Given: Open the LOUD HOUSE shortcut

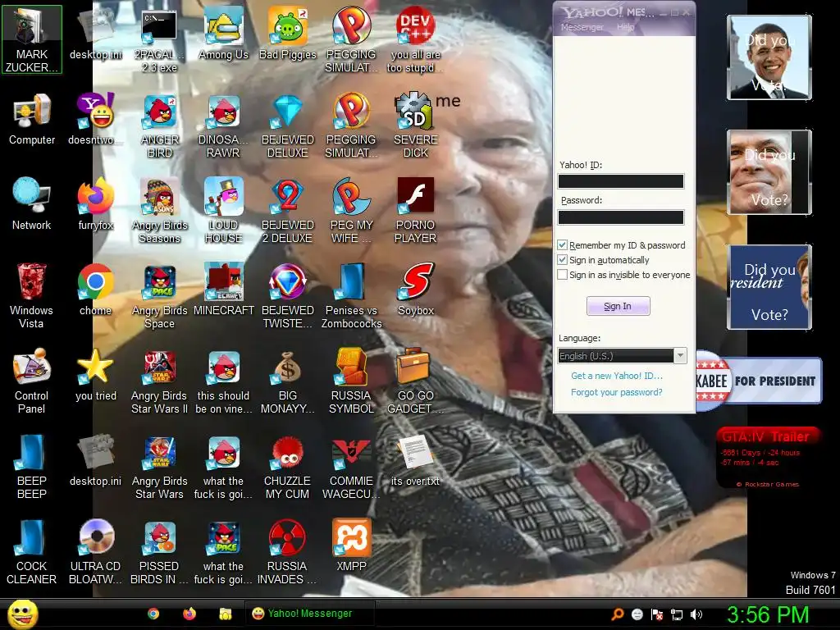Looking at the screenshot, I should click(x=223, y=211).
